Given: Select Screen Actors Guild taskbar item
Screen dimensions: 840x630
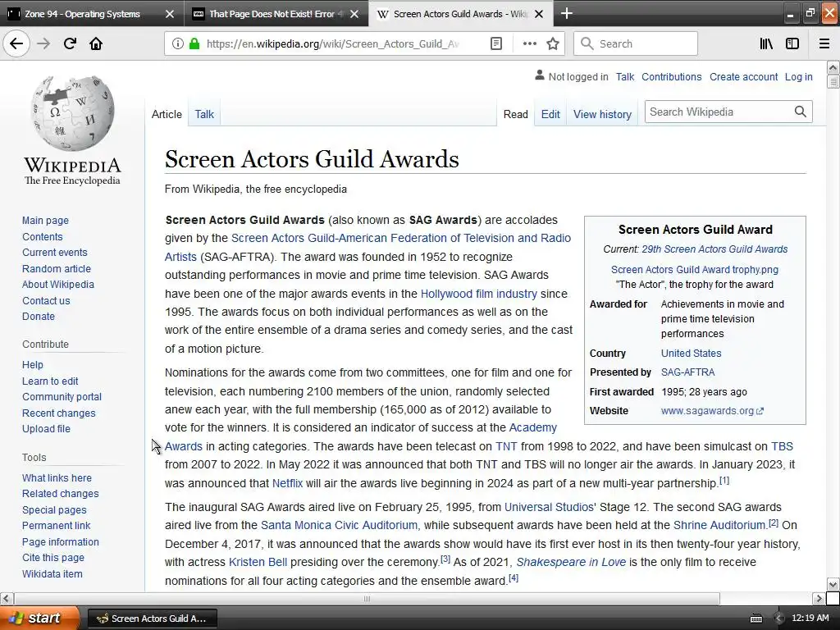Looking at the screenshot, I should point(152,619).
